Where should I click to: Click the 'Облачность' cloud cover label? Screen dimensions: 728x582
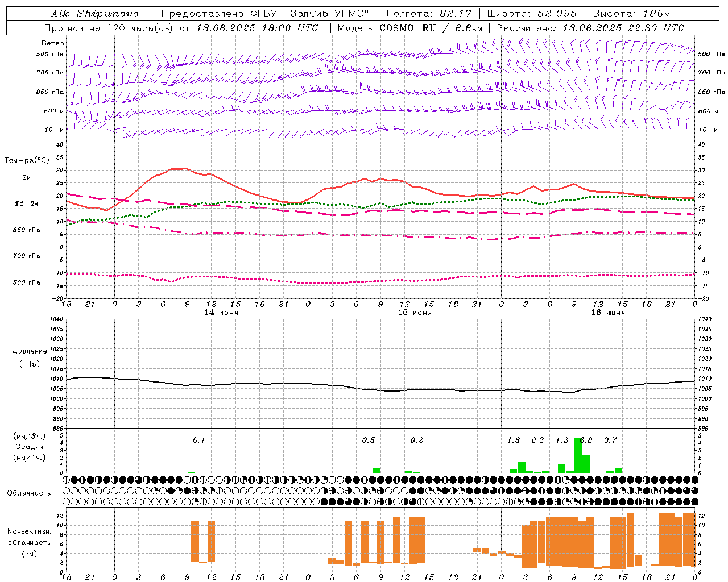click(29, 493)
